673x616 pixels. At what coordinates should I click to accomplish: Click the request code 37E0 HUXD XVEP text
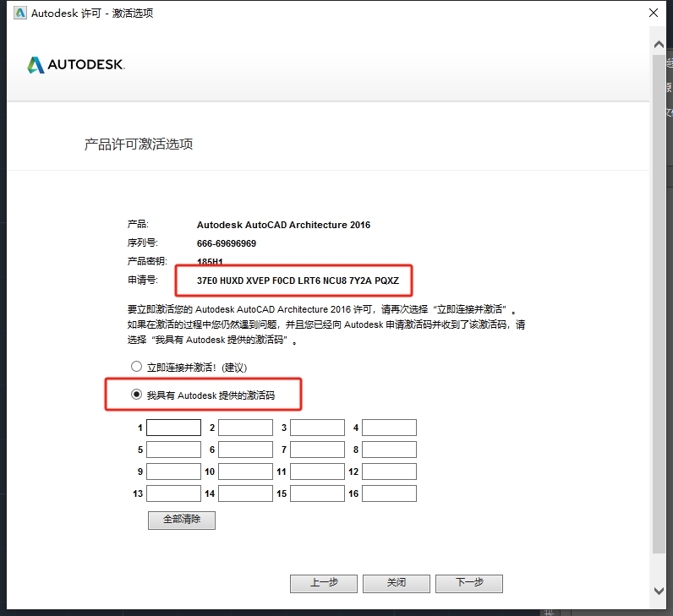coord(298,281)
